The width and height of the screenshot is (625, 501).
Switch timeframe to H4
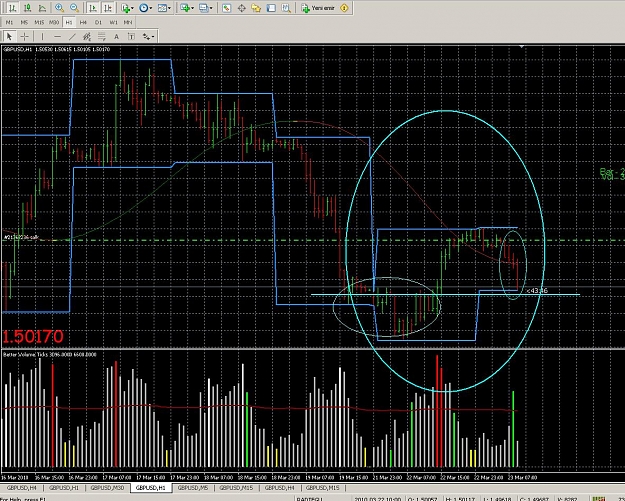tap(83, 22)
